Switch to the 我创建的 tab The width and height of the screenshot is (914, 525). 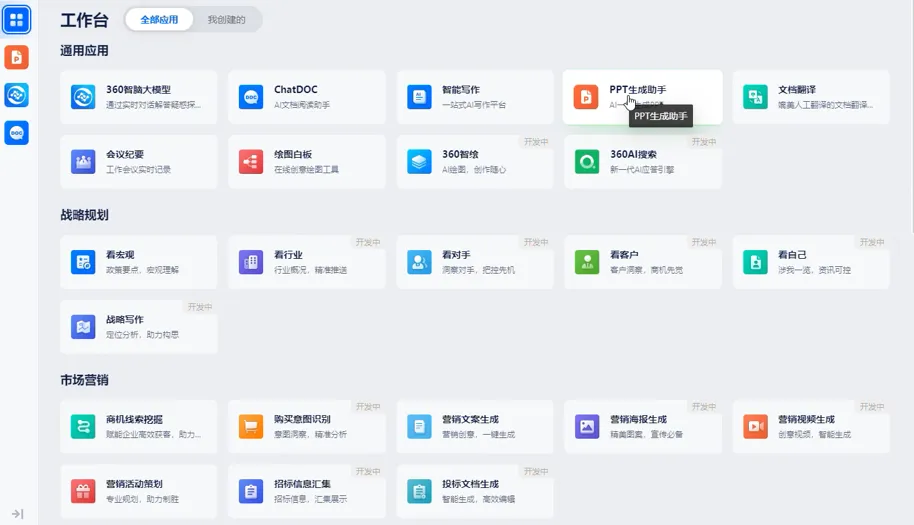click(227, 20)
